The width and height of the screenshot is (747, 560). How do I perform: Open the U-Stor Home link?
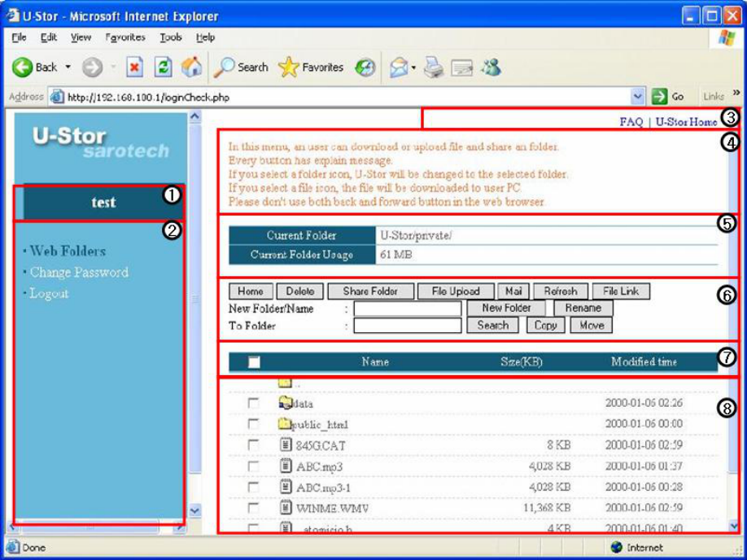pyautogui.click(x=687, y=122)
